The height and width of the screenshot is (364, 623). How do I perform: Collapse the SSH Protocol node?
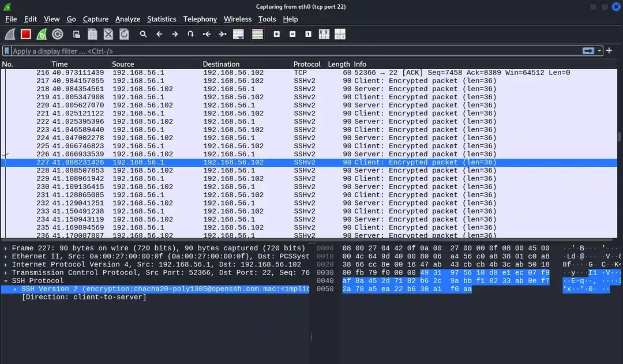[6, 280]
